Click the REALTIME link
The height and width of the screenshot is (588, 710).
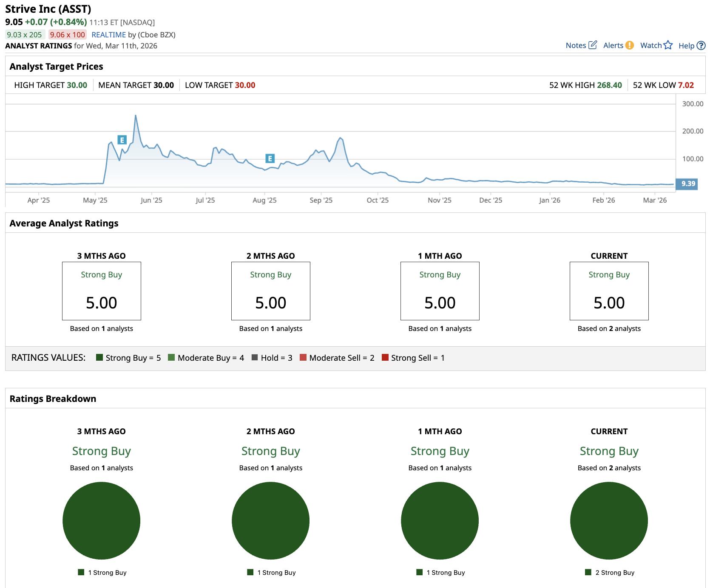[108, 35]
